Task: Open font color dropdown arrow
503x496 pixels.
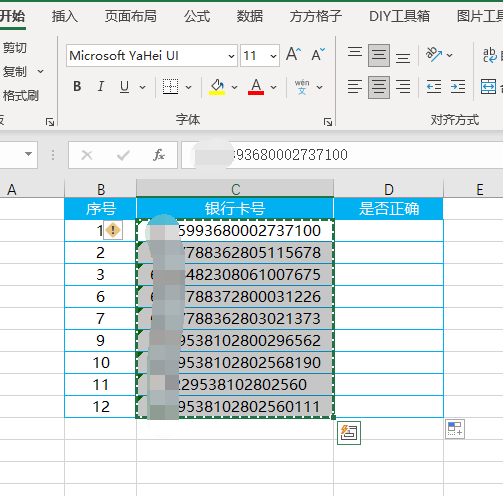Action: tap(273, 87)
